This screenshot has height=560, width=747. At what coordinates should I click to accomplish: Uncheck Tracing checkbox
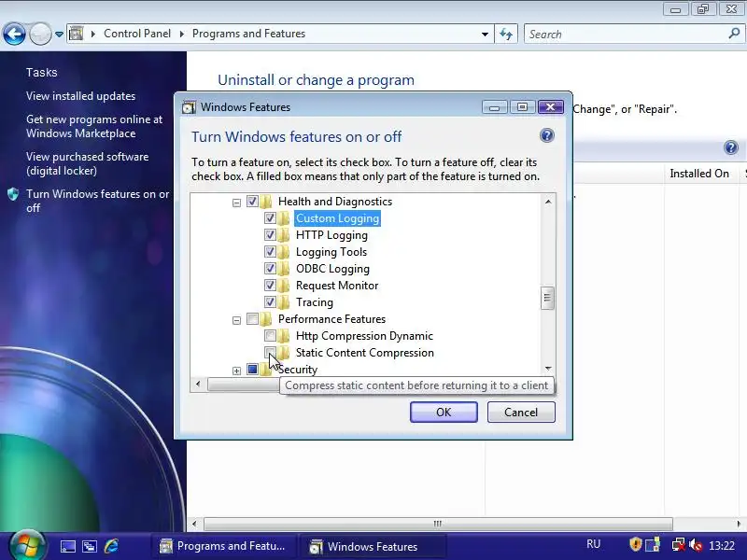coord(270,301)
